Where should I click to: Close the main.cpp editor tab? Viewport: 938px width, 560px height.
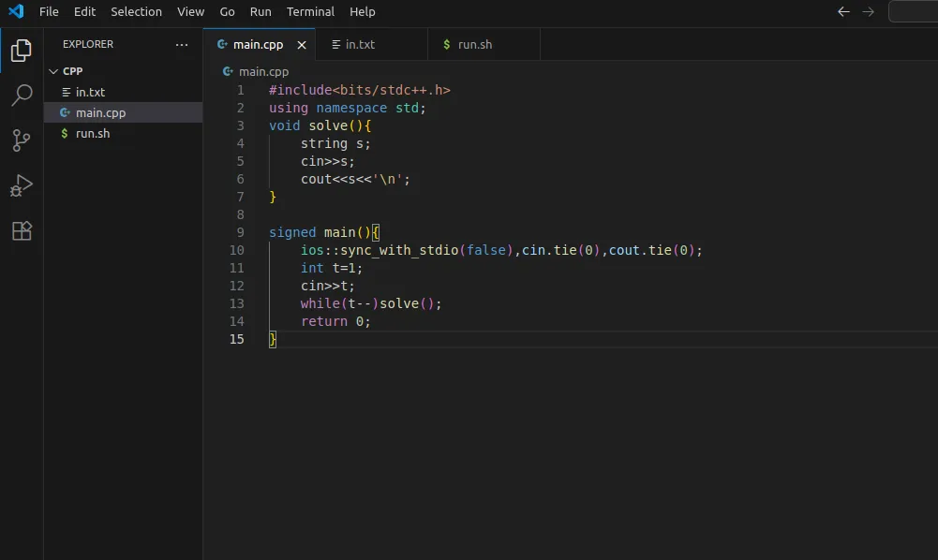pyautogui.click(x=302, y=45)
